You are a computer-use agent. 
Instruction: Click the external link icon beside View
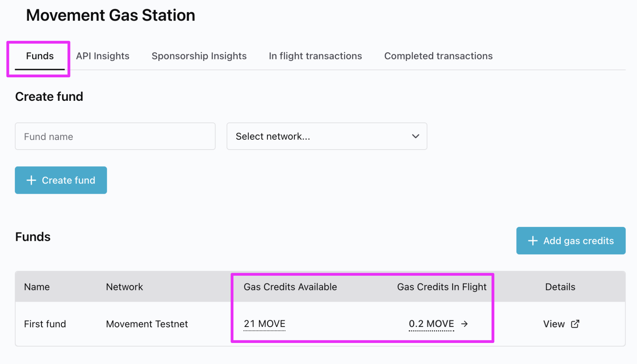point(575,324)
